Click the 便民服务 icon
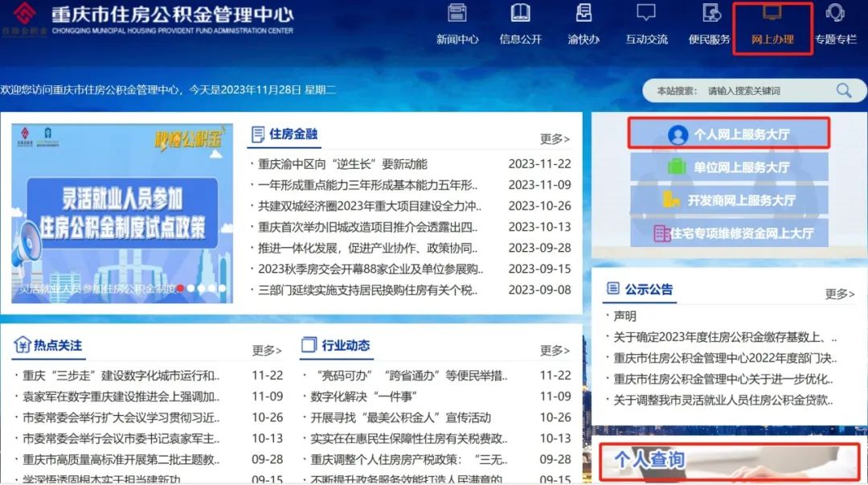Image resolution: width=868 pixels, height=485 pixels. (710, 14)
